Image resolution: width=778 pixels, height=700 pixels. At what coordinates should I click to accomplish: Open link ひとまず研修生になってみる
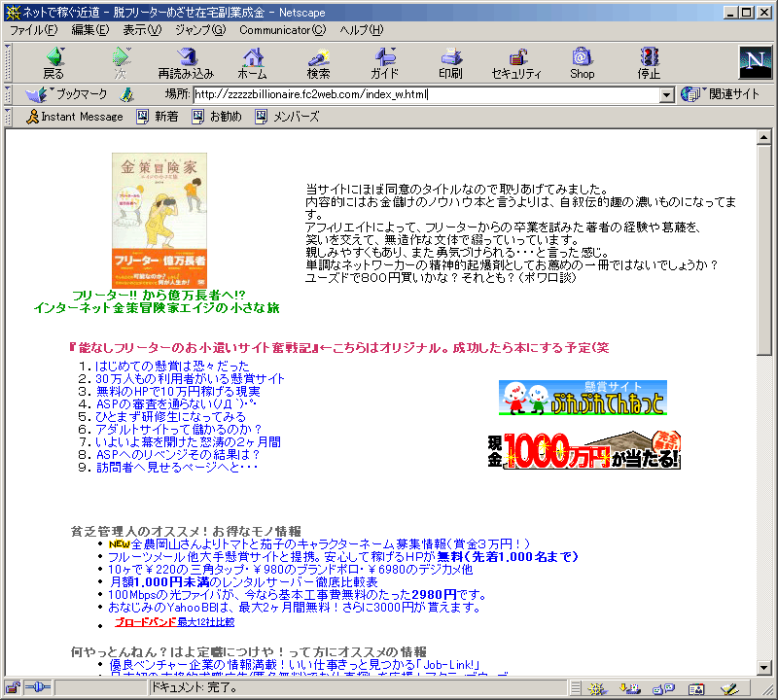[x=171, y=417]
